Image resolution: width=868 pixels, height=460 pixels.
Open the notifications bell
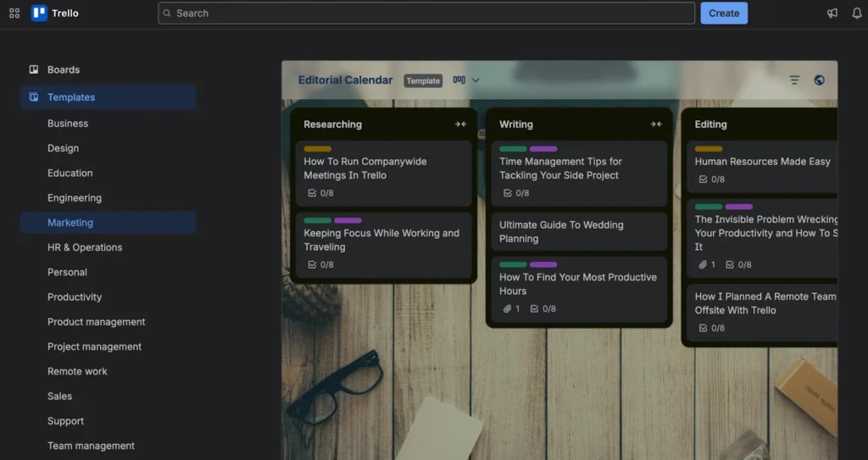point(856,14)
